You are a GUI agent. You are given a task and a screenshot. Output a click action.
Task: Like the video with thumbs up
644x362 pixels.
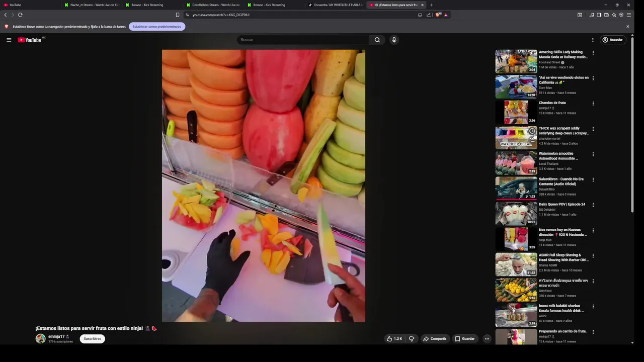(x=394, y=339)
